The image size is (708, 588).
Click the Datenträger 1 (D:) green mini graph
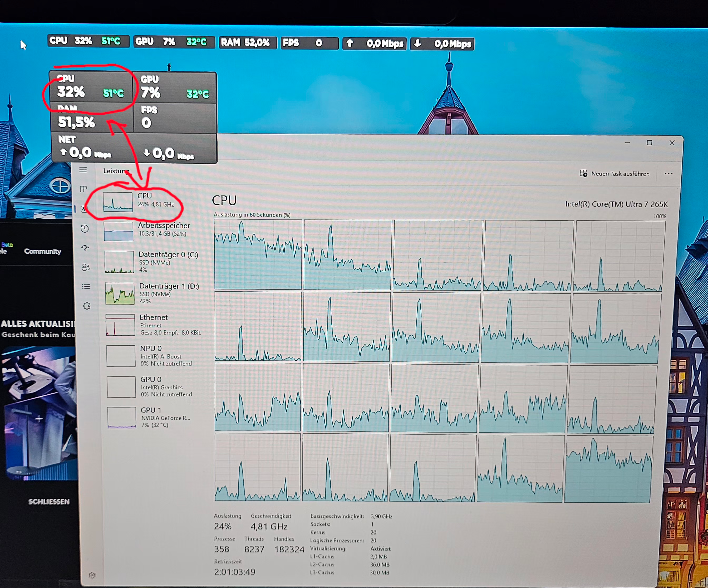point(120,293)
